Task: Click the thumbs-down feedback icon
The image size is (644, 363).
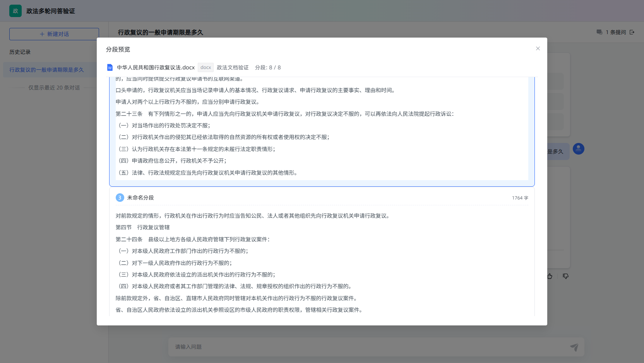Action: [x=565, y=276]
